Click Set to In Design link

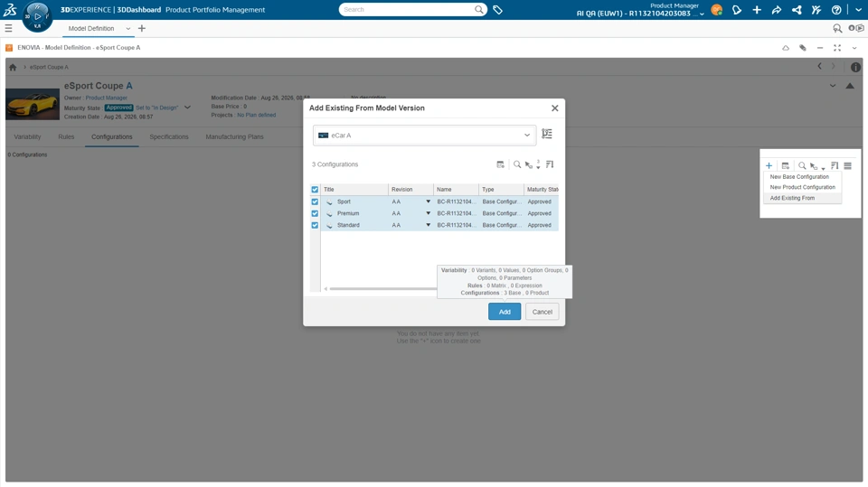point(157,108)
